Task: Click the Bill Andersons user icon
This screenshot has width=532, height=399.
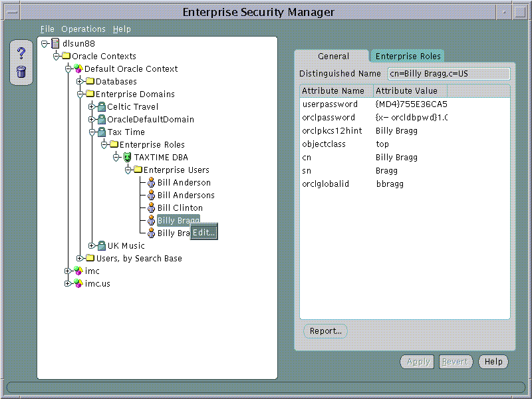Action: pos(152,195)
